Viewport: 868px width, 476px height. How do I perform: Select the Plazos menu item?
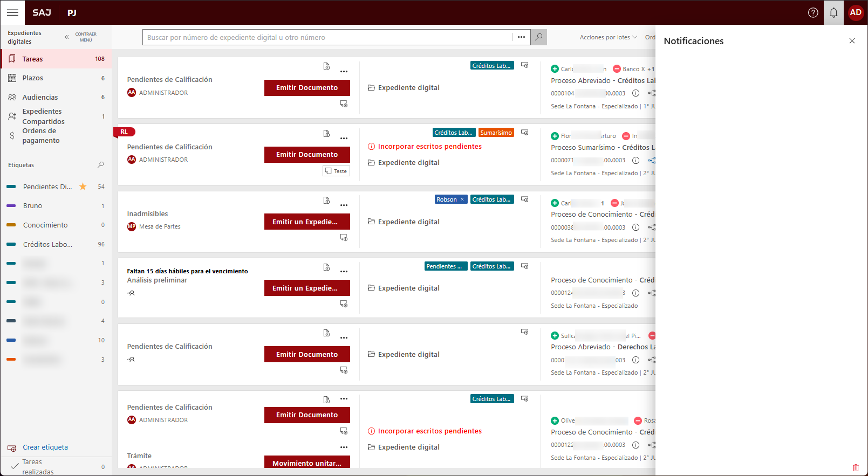[x=33, y=78]
